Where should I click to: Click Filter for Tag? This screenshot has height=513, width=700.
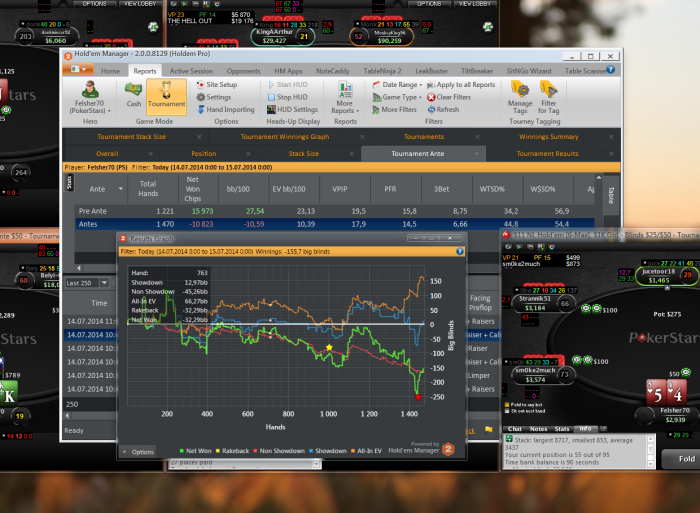click(x=548, y=97)
